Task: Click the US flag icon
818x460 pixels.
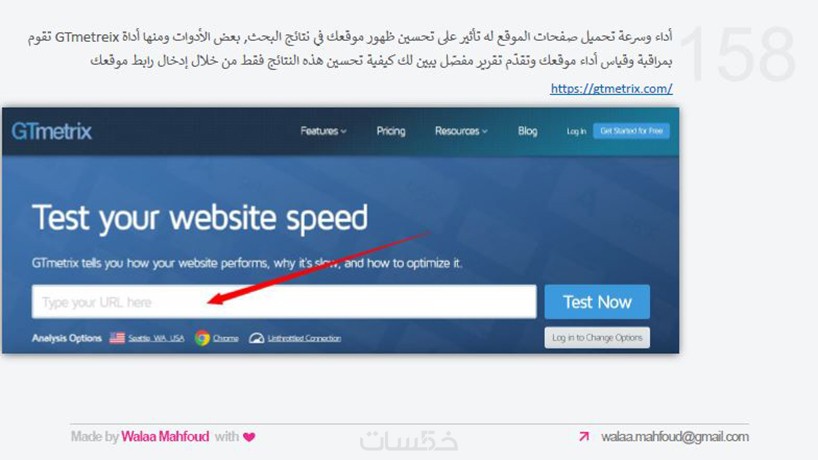Action: [x=117, y=338]
